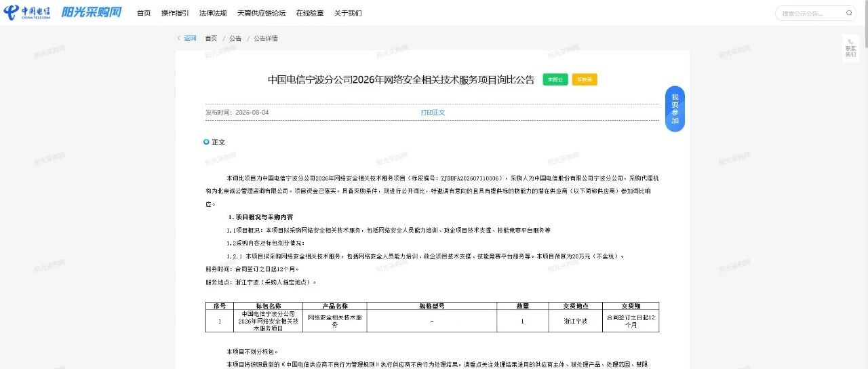This screenshot has height=369, width=868.
Task: Click the 正文 section heading
Action: (x=218, y=142)
